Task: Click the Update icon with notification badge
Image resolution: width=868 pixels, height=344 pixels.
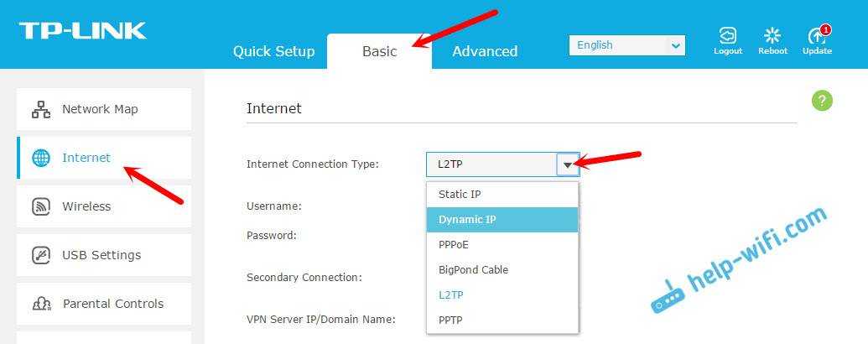Action: pyautogui.click(x=817, y=36)
